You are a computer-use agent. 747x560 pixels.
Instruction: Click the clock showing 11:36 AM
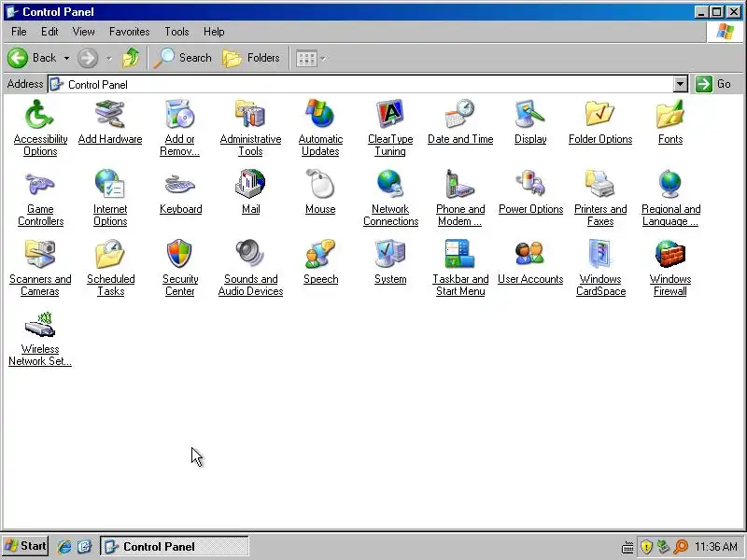(715, 546)
